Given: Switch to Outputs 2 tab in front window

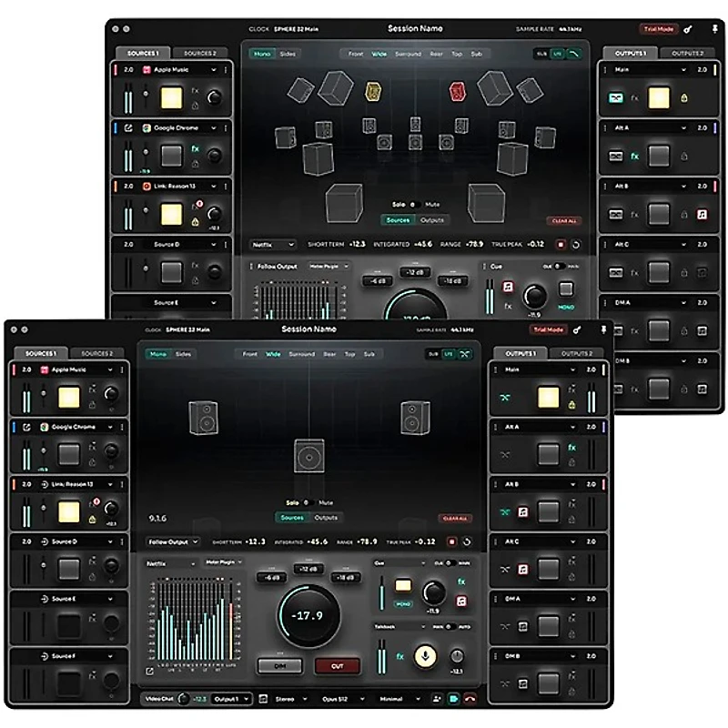Looking at the screenshot, I should click(x=576, y=353).
